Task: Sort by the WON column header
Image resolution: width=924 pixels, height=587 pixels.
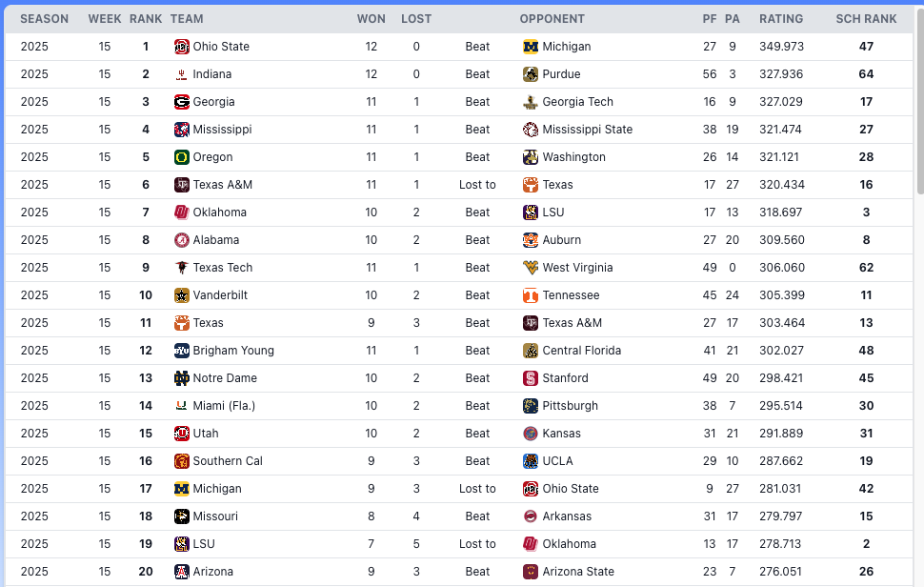Action: click(x=372, y=19)
